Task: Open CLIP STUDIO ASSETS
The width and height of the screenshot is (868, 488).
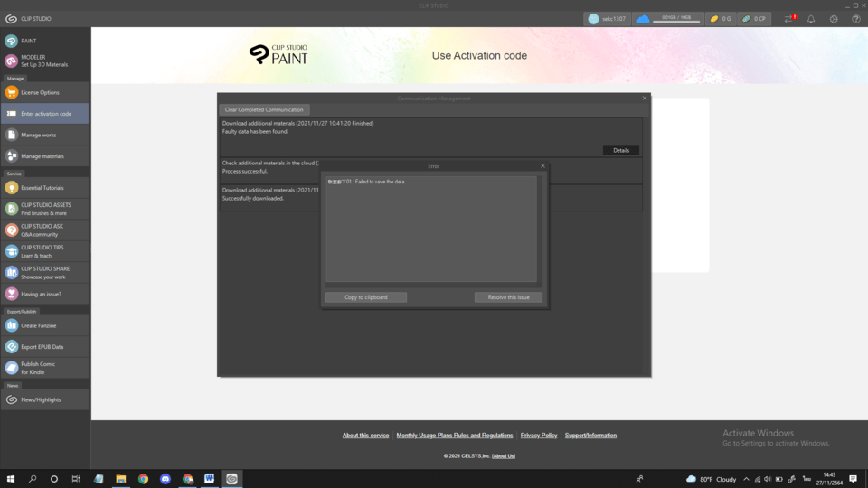Action: tap(44, 209)
